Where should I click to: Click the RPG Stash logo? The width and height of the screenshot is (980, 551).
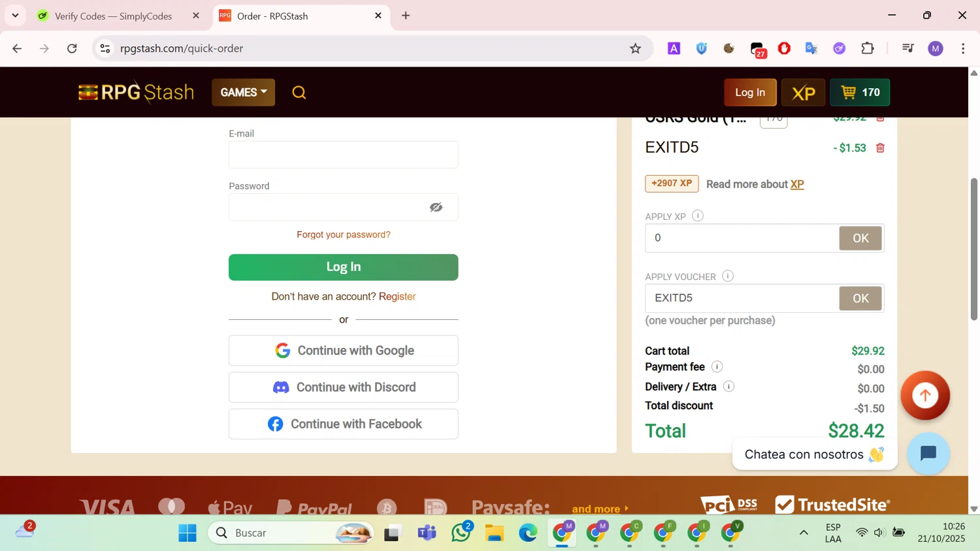click(x=136, y=92)
